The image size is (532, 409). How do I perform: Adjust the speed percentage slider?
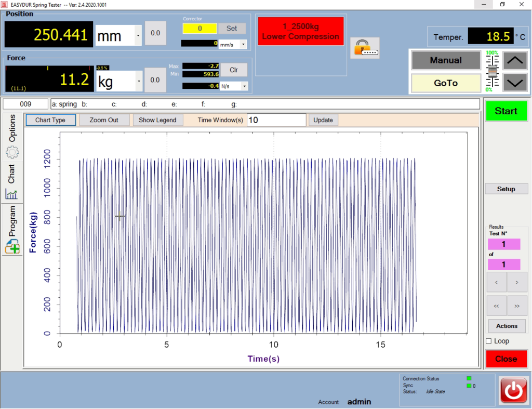492,71
